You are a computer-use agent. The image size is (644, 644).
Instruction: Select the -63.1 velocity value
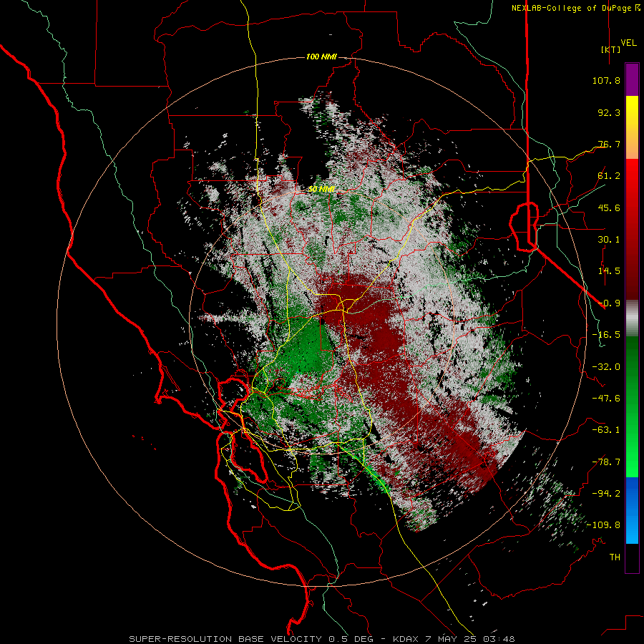pyautogui.click(x=606, y=430)
